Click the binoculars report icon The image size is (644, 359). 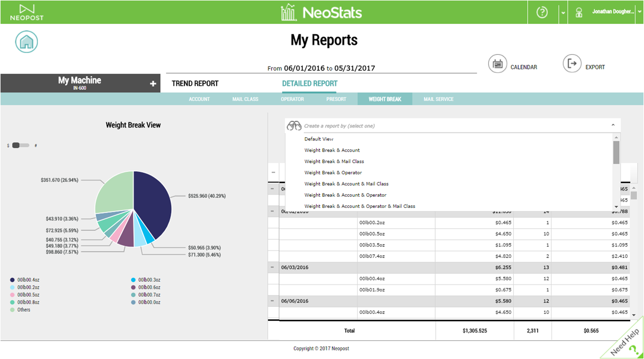point(294,126)
